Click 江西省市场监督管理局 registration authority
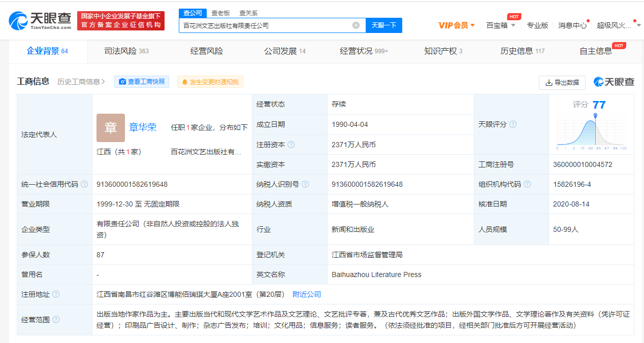The image size is (644, 343). click(x=367, y=255)
